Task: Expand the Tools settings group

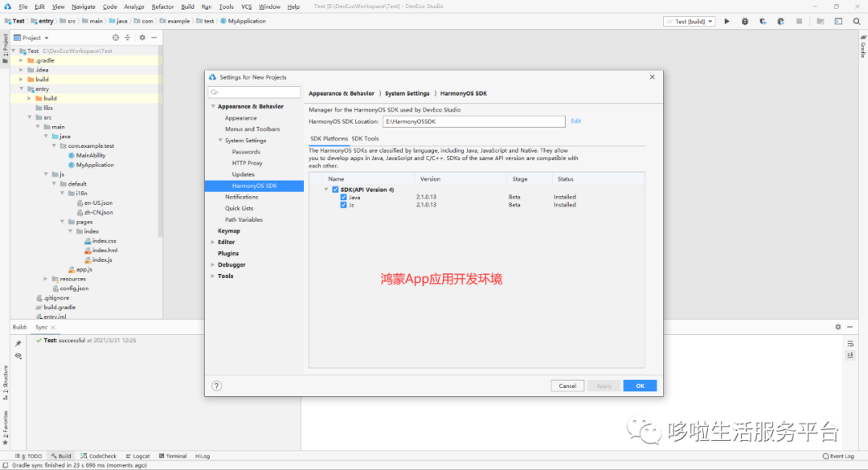Action: pyautogui.click(x=213, y=276)
